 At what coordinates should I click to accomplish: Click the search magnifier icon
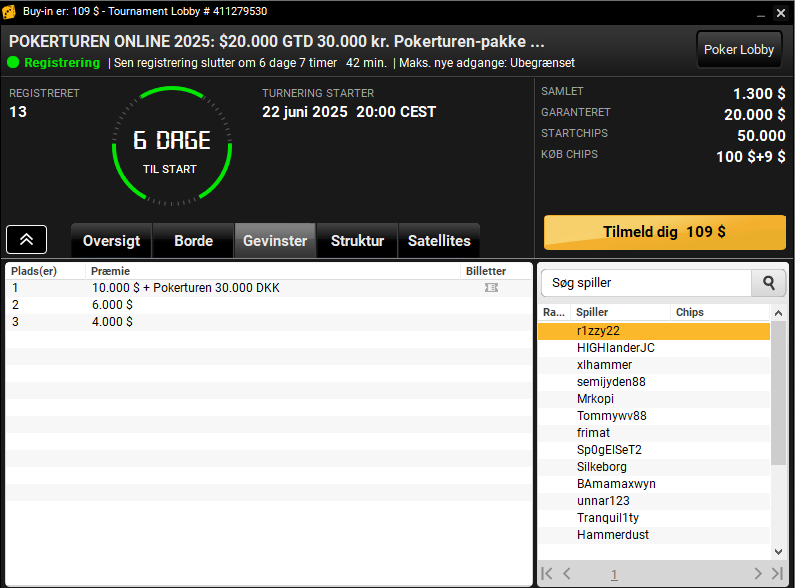tap(769, 283)
